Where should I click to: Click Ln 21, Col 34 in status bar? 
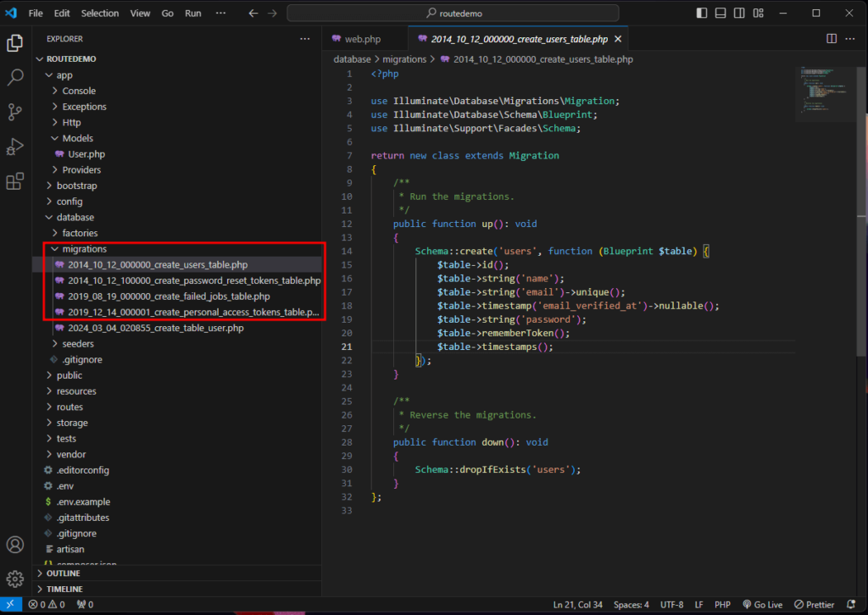pos(577,605)
